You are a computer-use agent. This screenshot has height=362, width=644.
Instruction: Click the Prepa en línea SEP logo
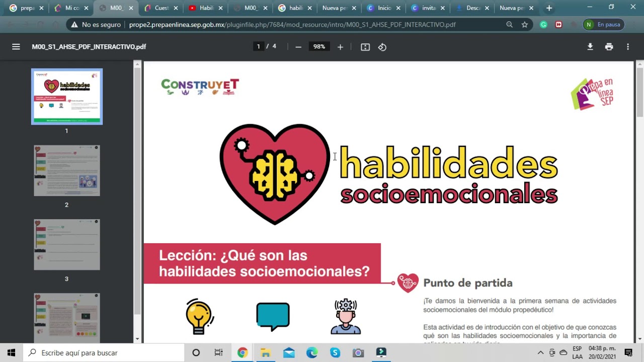pyautogui.click(x=592, y=94)
